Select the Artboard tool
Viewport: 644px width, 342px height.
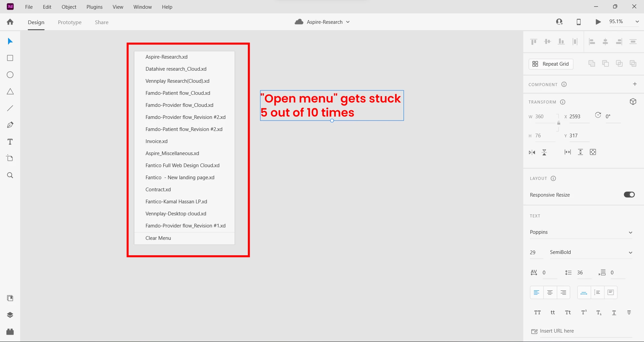click(x=10, y=158)
